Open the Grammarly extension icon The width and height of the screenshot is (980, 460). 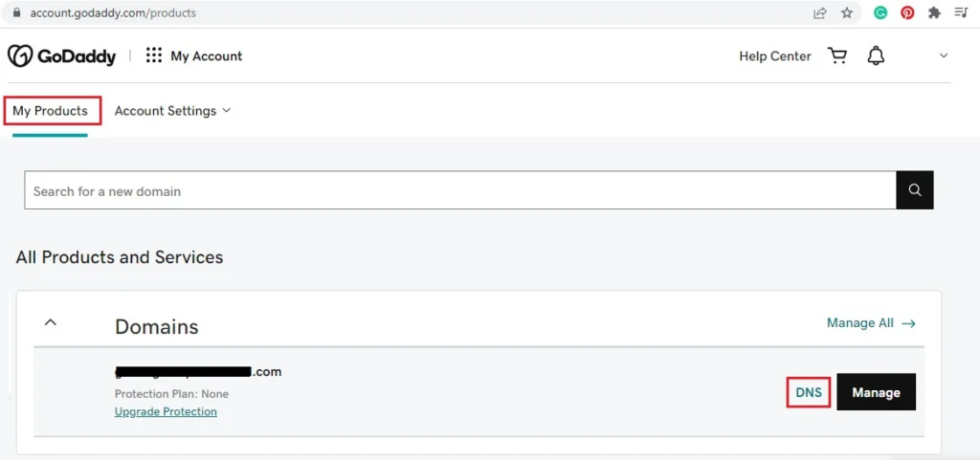pos(880,12)
